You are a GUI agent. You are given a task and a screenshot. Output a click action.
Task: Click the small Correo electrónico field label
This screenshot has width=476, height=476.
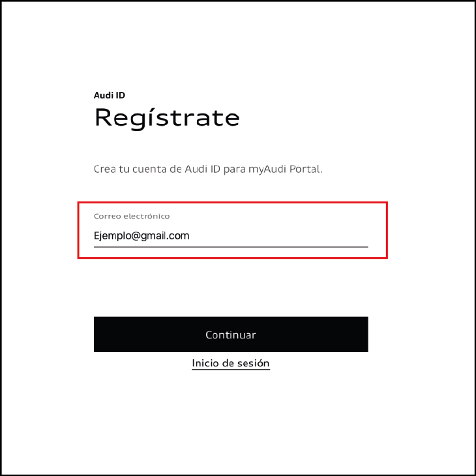pos(132,216)
